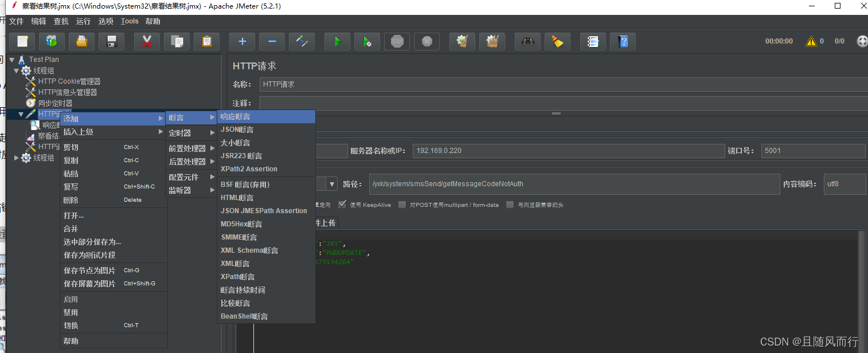Click the Copy toolbar icon
The image size is (868, 353).
[x=177, y=41]
